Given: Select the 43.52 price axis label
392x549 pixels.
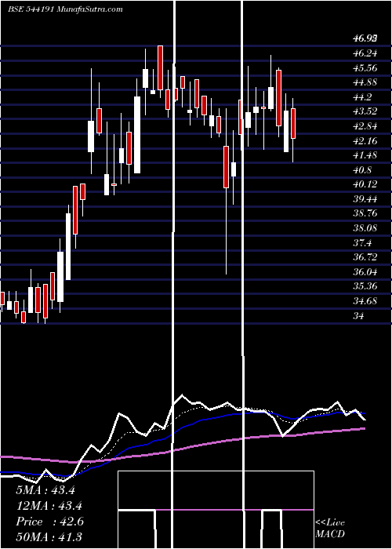Looking at the screenshot, I should pyautogui.click(x=365, y=111).
